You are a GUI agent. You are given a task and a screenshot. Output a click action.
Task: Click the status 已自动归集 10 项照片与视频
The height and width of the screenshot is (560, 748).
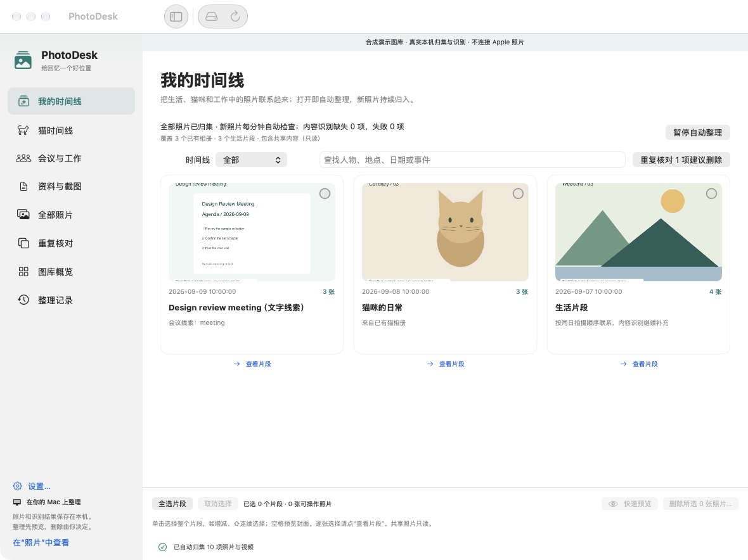(x=213, y=547)
